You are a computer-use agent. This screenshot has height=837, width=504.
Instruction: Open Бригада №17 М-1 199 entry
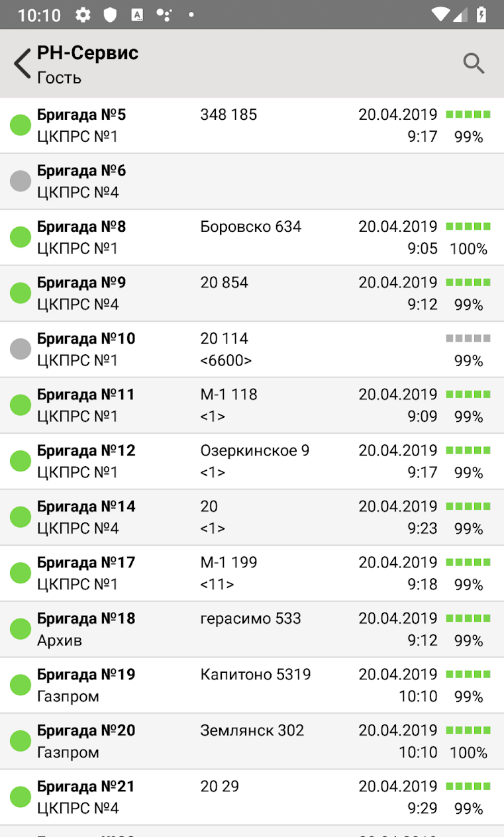[x=252, y=573]
